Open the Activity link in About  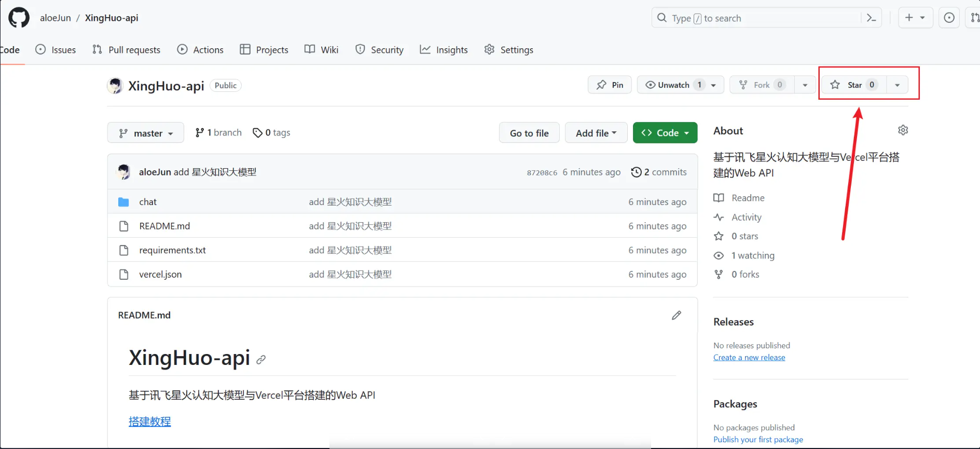(747, 217)
